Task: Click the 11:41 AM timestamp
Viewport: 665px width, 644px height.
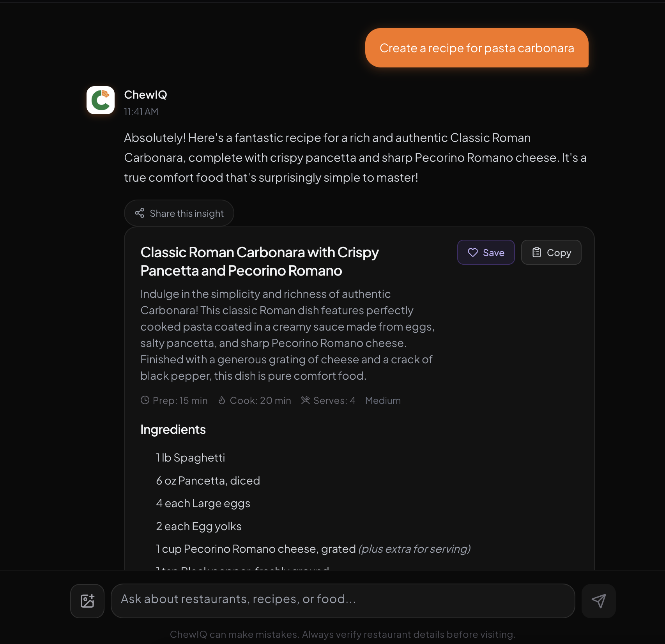Action: (141, 111)
